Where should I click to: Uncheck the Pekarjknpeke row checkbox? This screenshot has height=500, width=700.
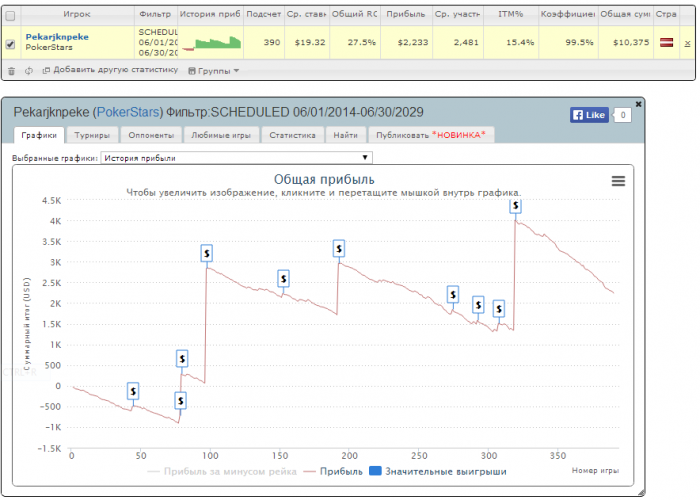10,44
